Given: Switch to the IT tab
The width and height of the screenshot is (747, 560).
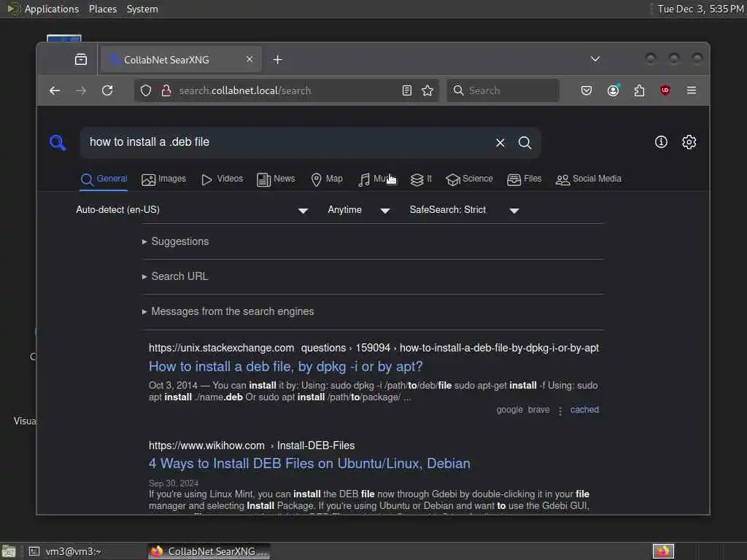Looking at the screenshot, I should (x=421, y=179).
